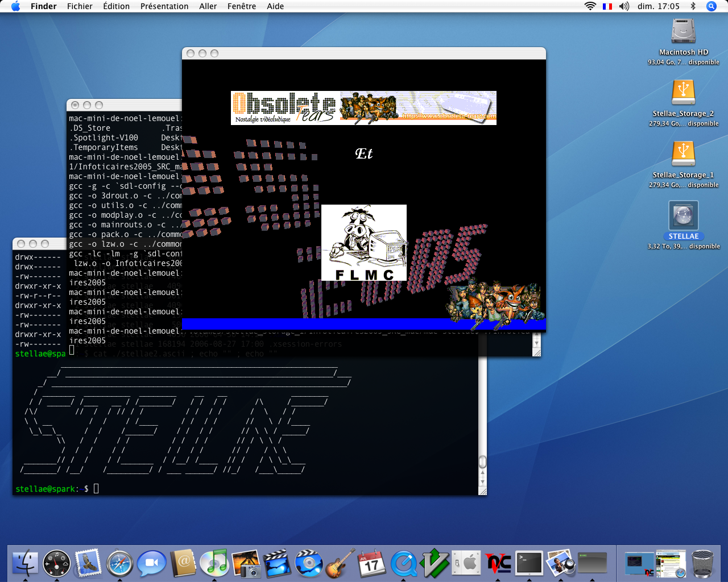Open Finder from the Dock
The image size is (728, 582).
(x=25, y=563)
